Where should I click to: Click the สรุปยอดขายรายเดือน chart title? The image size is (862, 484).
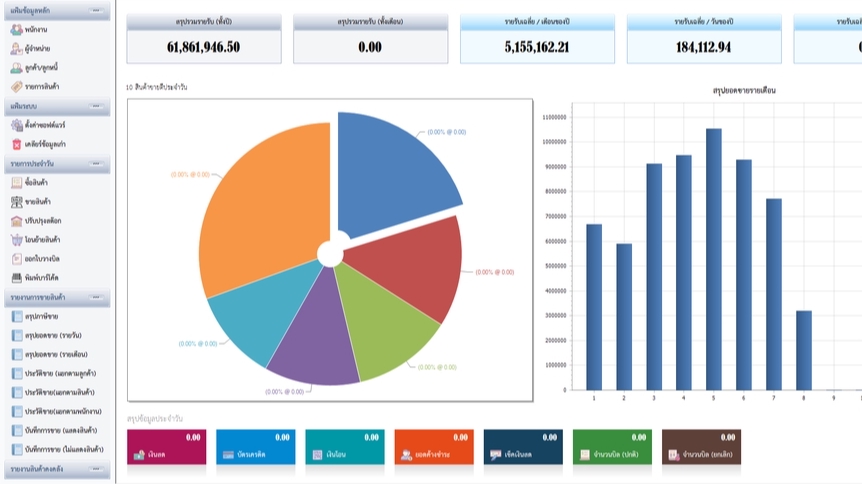(x=744, y=90)
